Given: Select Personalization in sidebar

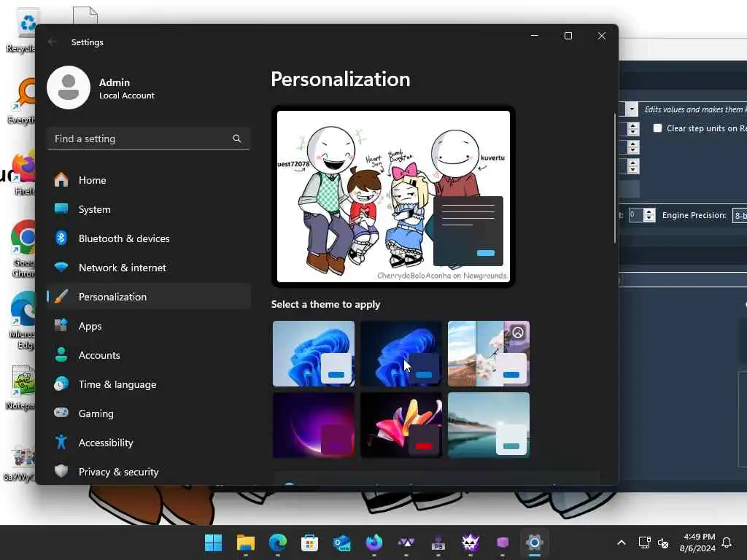Looking at the screenshot, I should coord(149,297).
